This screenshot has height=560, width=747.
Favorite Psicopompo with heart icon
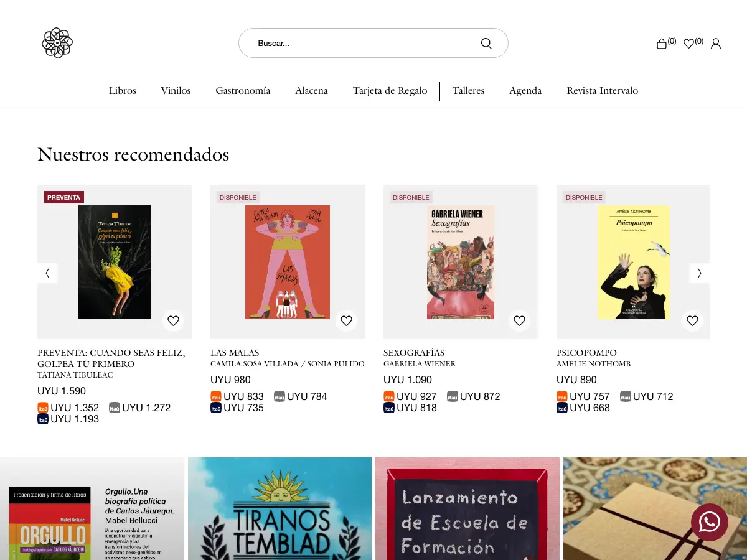[692, 321]
